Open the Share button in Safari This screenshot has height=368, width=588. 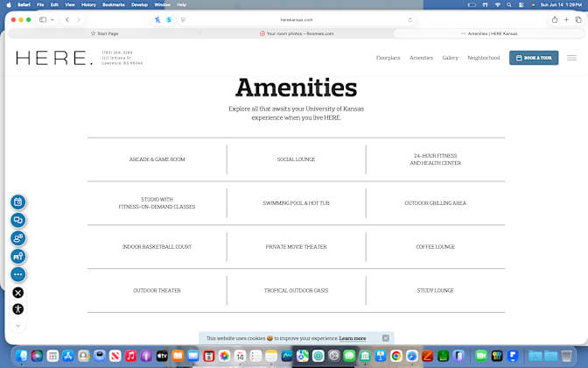(555, 19)
